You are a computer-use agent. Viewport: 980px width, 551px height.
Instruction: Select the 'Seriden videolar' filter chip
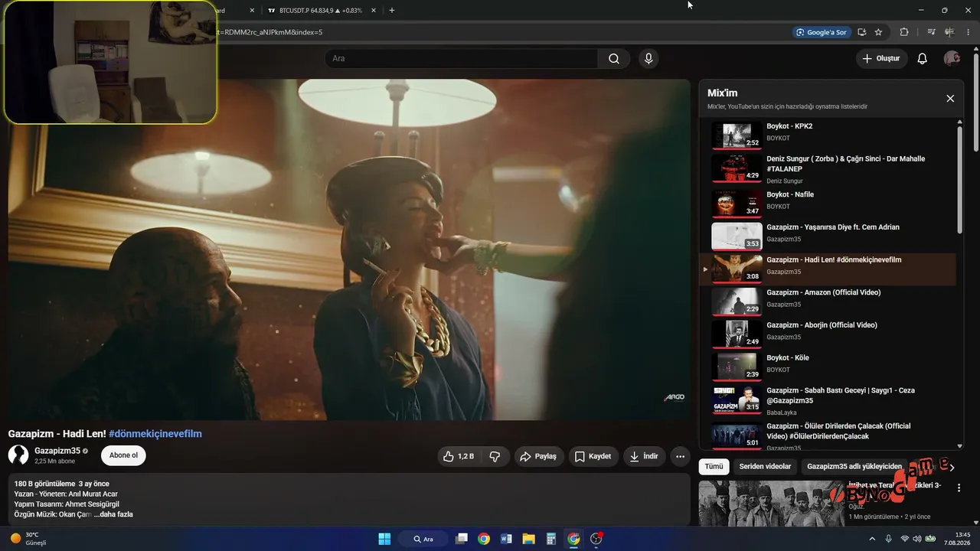[x=765, y=466]
